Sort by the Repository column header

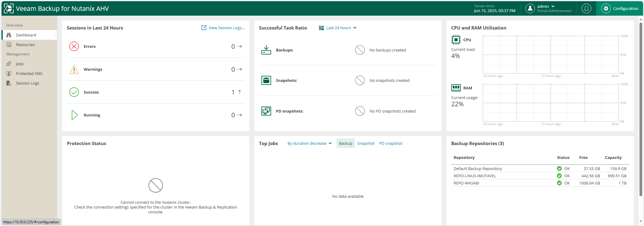click(464, 157)
